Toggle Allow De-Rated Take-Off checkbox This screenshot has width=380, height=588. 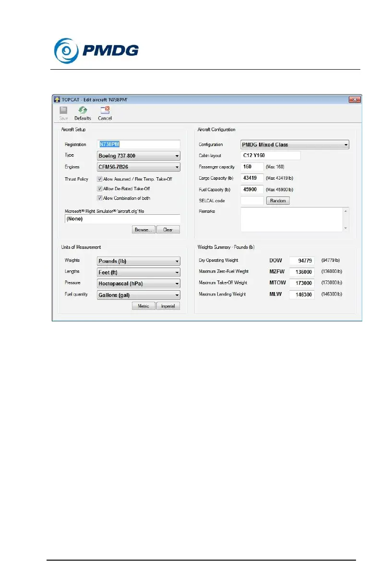pyautogui.click(x=99, y=188)
